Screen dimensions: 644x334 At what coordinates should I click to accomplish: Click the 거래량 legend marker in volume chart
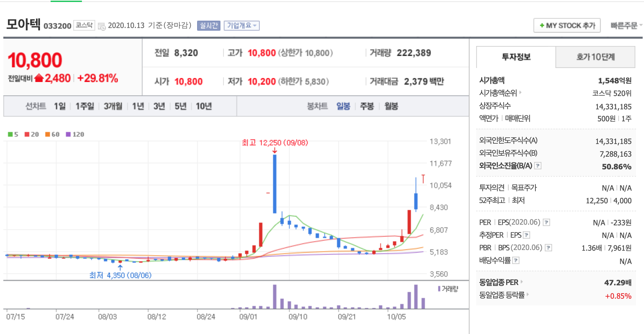pos(439,289)
